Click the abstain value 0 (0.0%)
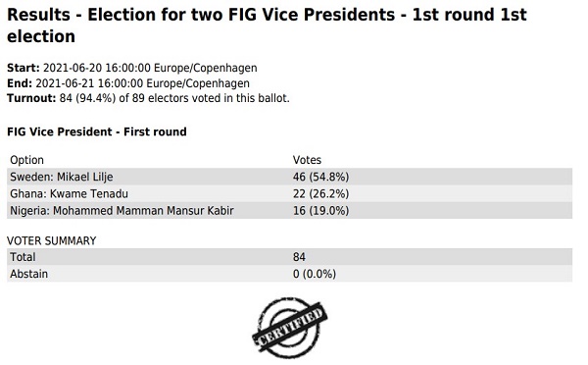Image resolution: width=588 pixels, height=365 pixels. (315, 274)
